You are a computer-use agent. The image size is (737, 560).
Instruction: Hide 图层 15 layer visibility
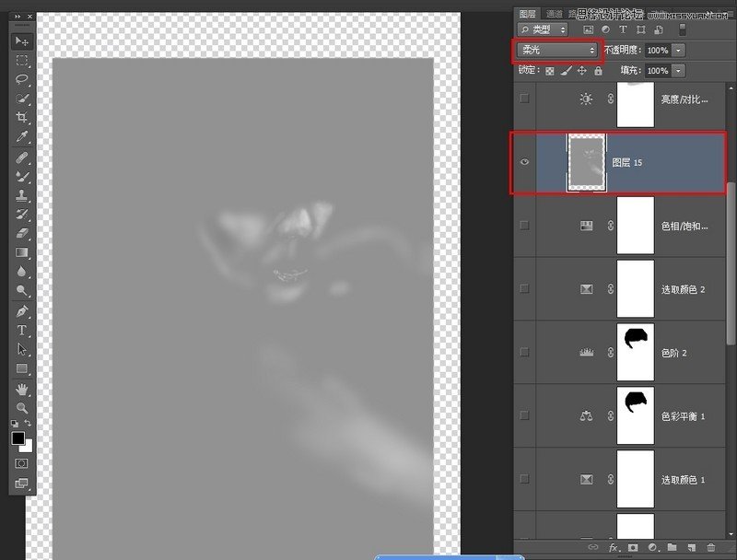524,162
